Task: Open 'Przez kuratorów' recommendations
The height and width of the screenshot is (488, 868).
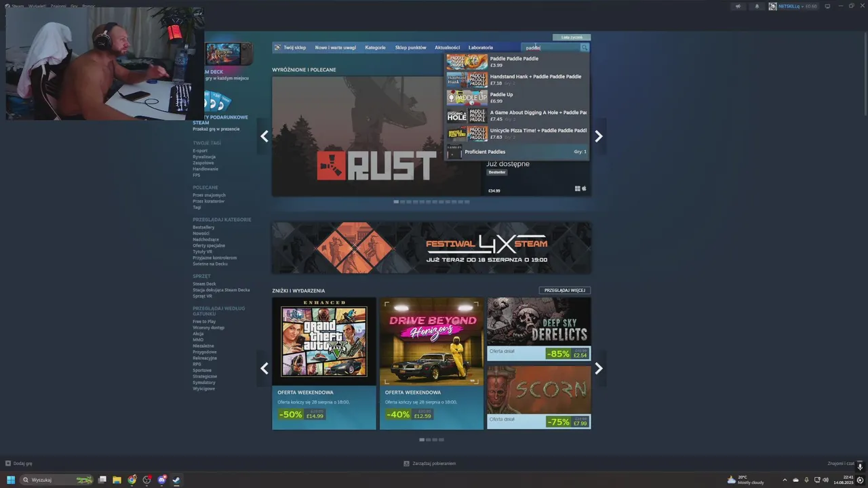Action: tap(208, 201)
